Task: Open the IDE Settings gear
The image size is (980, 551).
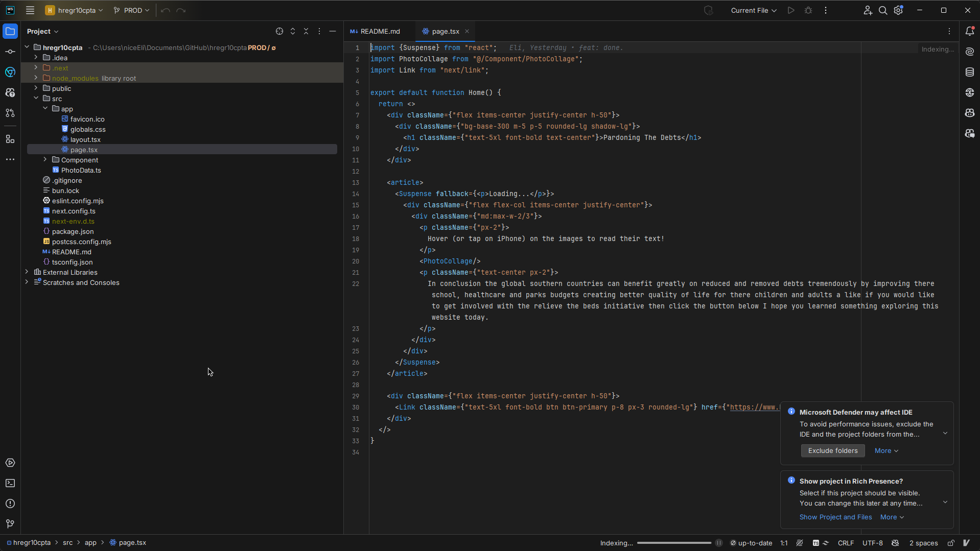Action: coord(898,10)
